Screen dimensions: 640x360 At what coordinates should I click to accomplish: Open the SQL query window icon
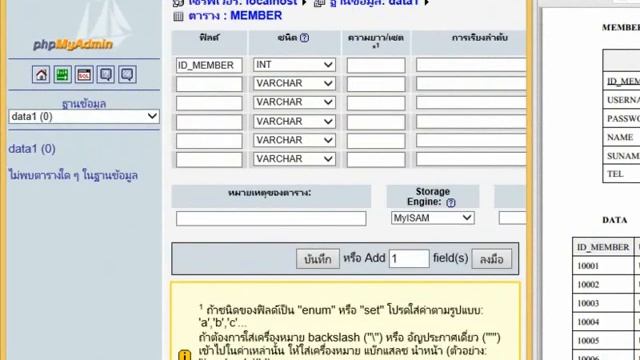point(84,75)
